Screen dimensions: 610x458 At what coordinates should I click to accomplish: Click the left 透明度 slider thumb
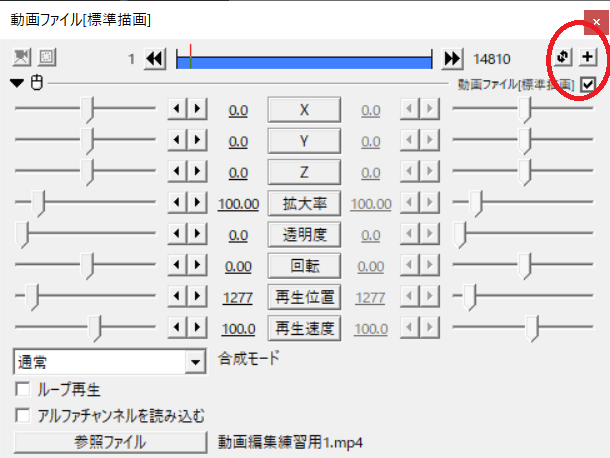22,235
